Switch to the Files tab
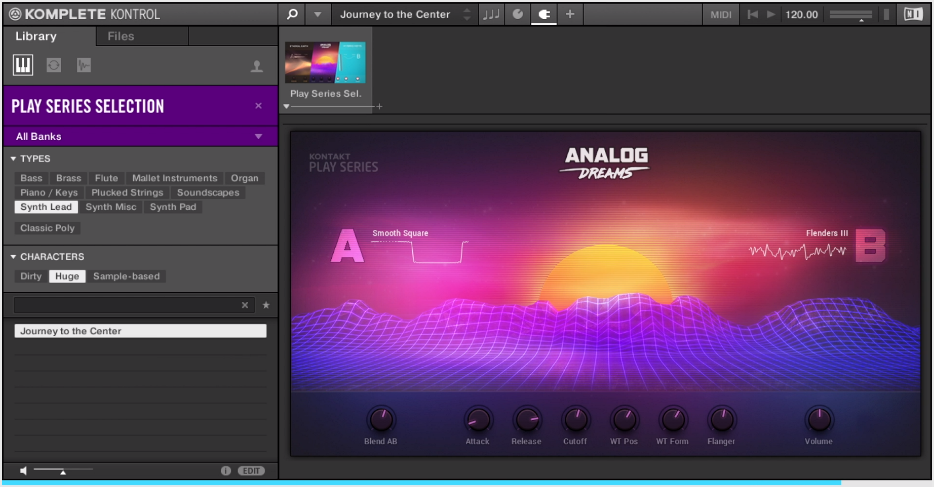Screen dimensions: 934x487 (121, 36)
